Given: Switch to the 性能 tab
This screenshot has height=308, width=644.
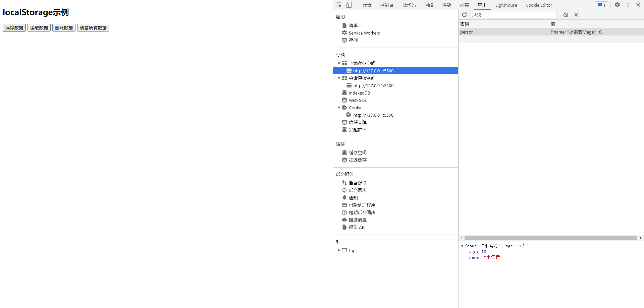Looking at the screenshot, I should coord(447,5).
